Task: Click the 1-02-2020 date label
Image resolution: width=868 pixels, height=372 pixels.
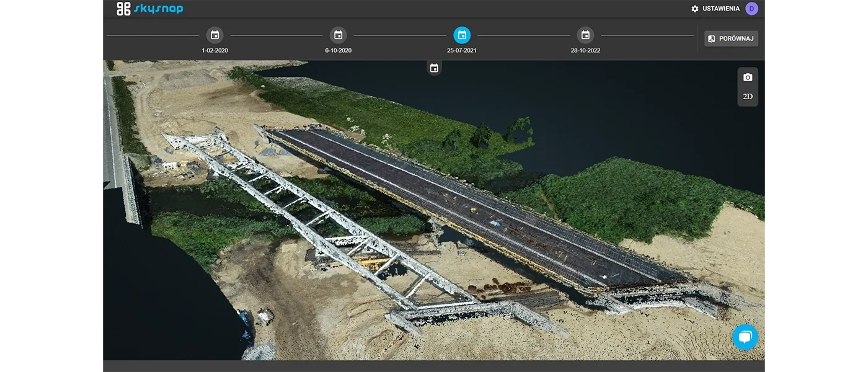Action: [x=215, y=50]
